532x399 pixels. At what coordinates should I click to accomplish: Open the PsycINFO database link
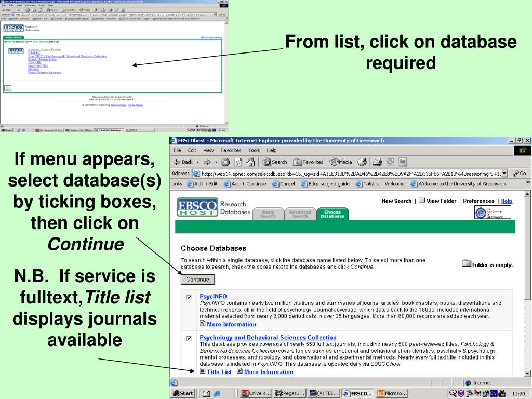[213, 296]
